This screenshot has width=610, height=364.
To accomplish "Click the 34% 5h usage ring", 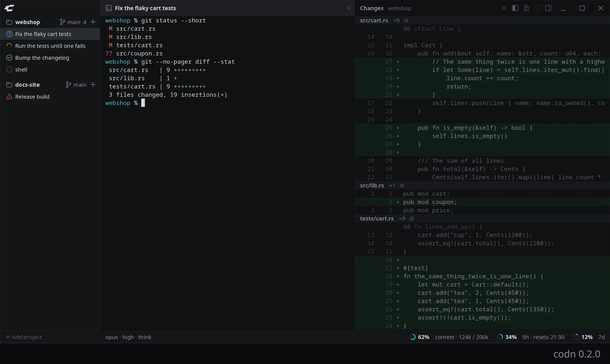I will pyautogui.click(x=500, y=337).
